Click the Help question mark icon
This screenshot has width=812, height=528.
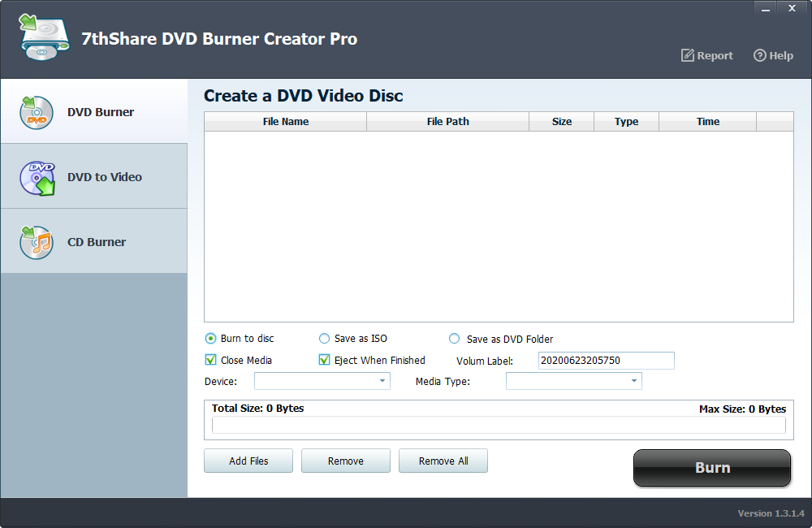click(759, 55)
